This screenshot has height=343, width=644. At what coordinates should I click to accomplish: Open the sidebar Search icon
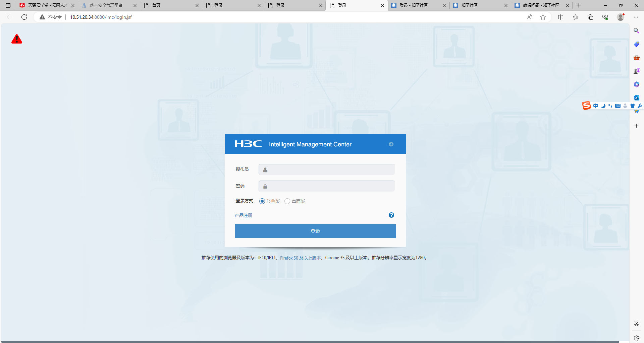[636, 30]
